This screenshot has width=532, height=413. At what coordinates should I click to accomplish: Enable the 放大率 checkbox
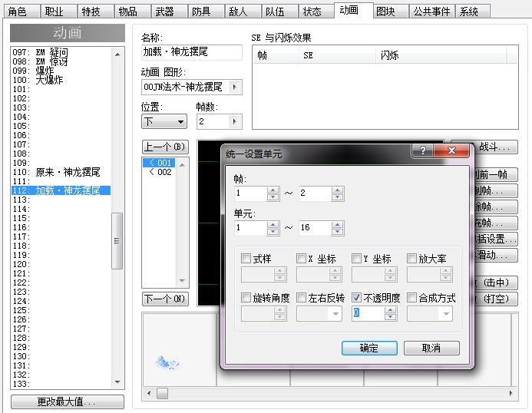(412, 258)
